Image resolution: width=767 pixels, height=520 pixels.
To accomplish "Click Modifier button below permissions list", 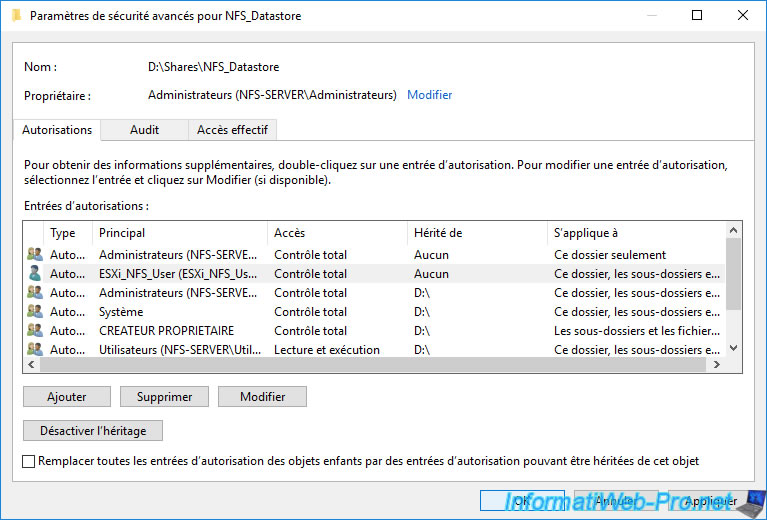I will (x=262, y=397).
